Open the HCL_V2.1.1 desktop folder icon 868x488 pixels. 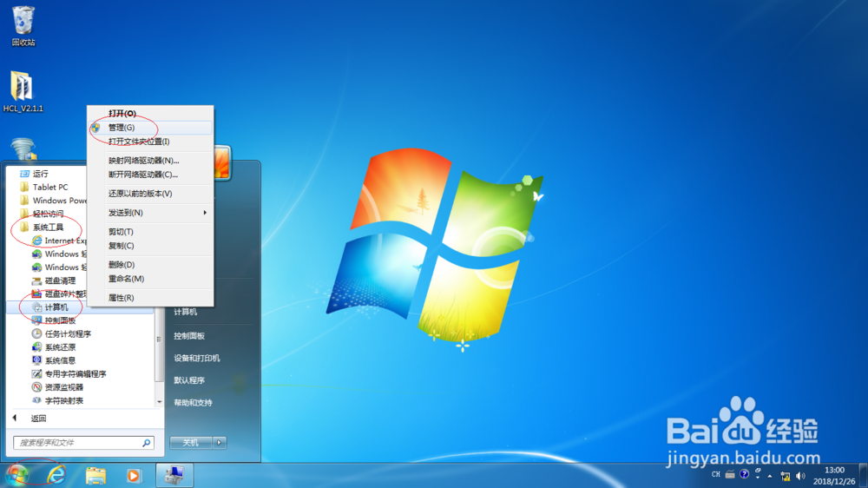coord(23,92)
